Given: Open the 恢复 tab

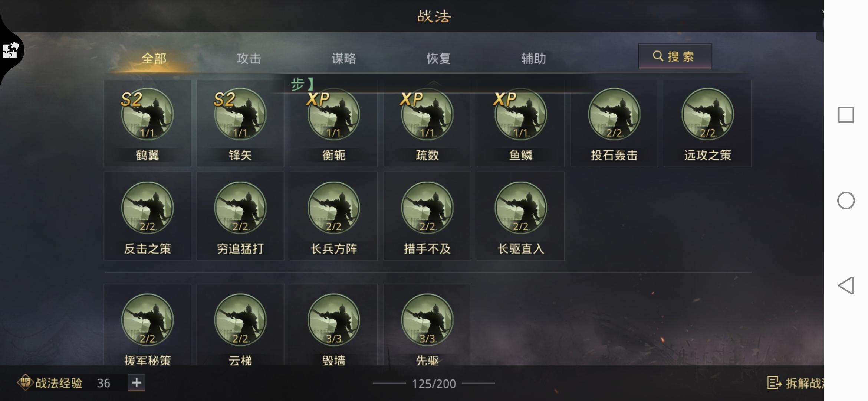Looking at the screenshot, I should coord(439,58).
